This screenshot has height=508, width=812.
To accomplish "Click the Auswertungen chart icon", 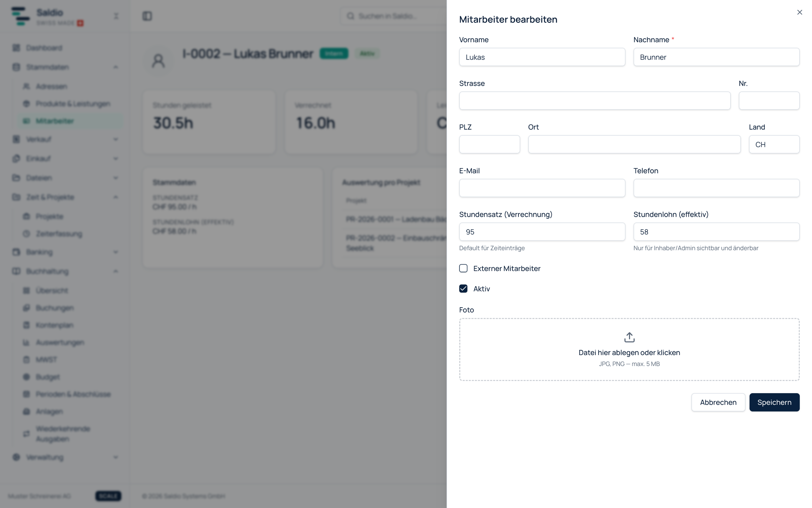I will [26, 342].
